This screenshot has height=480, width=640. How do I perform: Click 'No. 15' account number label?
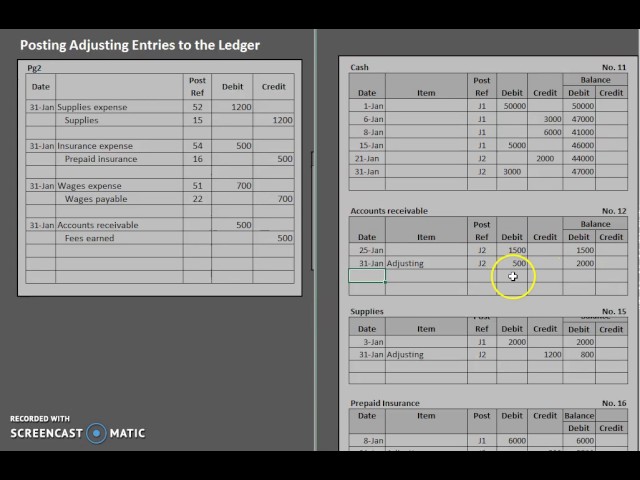pyautogui.click(x=614, y=311)
